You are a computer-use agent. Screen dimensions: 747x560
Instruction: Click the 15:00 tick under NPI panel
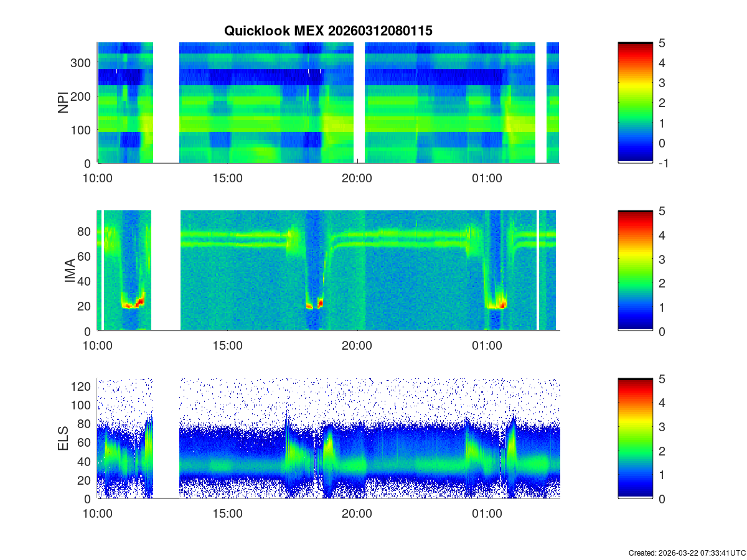[x=227, y=178]
